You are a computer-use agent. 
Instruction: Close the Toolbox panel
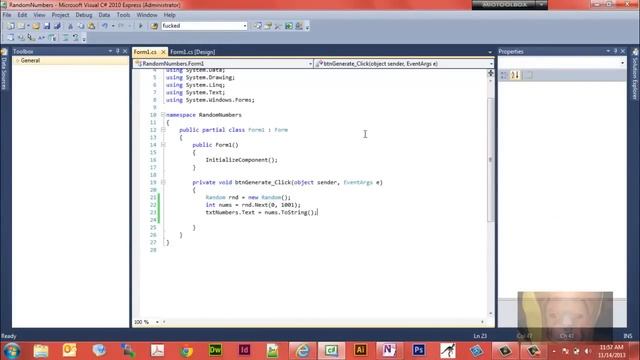tap(125, 51)
